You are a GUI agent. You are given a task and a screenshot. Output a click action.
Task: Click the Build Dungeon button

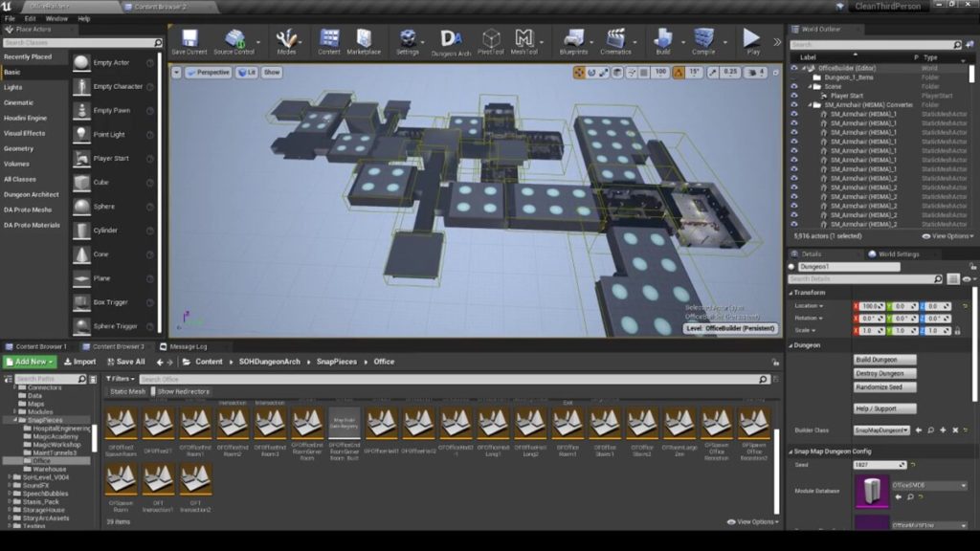point(883,360)
